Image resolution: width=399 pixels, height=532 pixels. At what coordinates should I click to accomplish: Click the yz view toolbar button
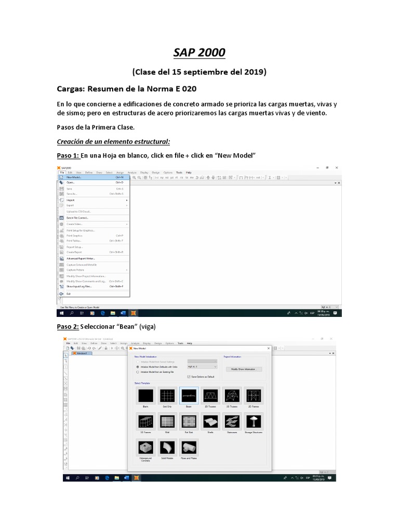point(172,178)
